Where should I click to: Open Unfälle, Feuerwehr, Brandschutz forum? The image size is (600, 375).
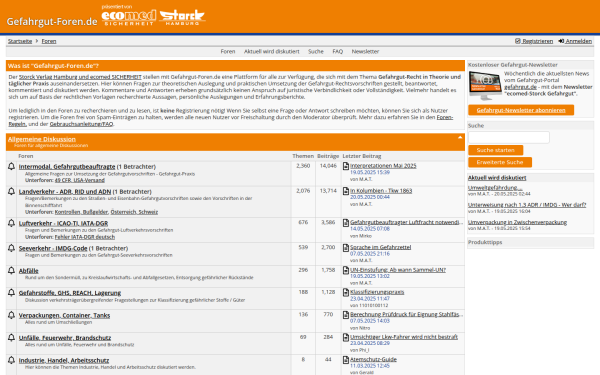pos(65,338)
